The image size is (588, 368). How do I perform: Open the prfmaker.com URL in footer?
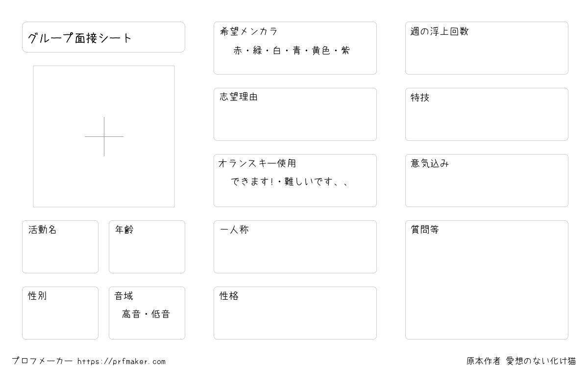click(x=122, y=362)
